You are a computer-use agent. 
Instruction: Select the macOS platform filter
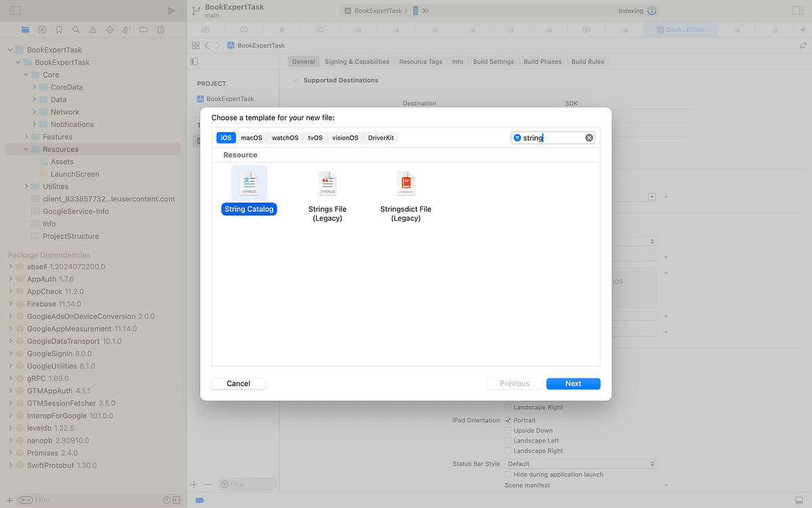[x=251, y=137]
